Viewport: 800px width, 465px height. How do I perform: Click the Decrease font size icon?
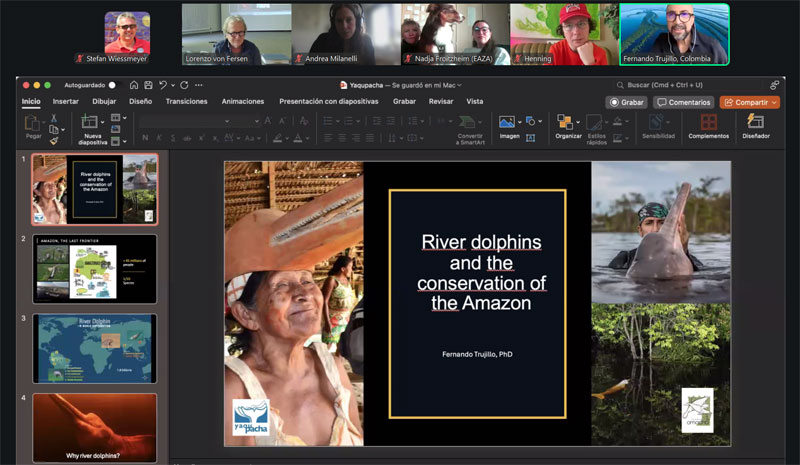(x=283, y=121)
